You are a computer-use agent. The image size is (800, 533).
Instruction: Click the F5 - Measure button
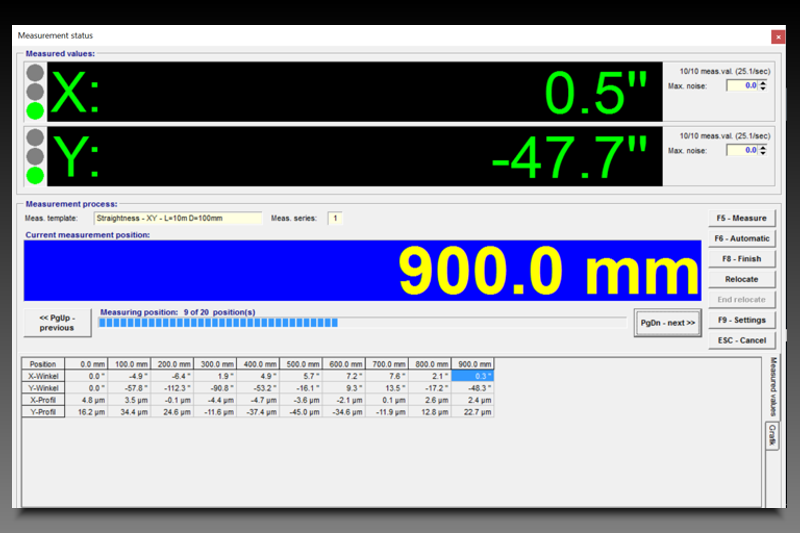(741, 218)
